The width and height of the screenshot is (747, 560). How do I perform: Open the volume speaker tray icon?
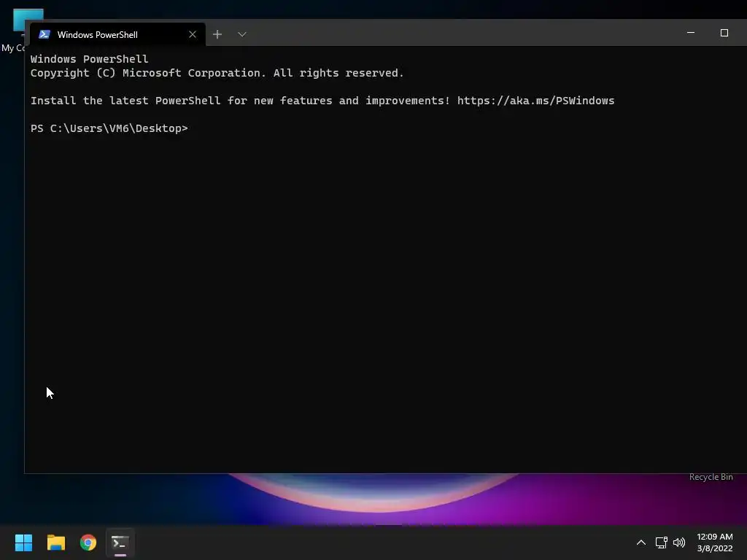679,542
